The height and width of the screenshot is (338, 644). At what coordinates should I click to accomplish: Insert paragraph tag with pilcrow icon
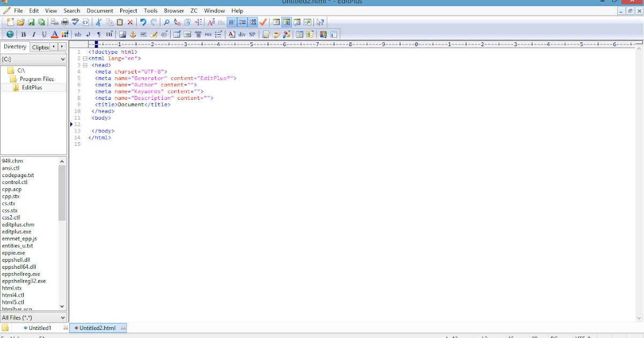tap(99, 34)
